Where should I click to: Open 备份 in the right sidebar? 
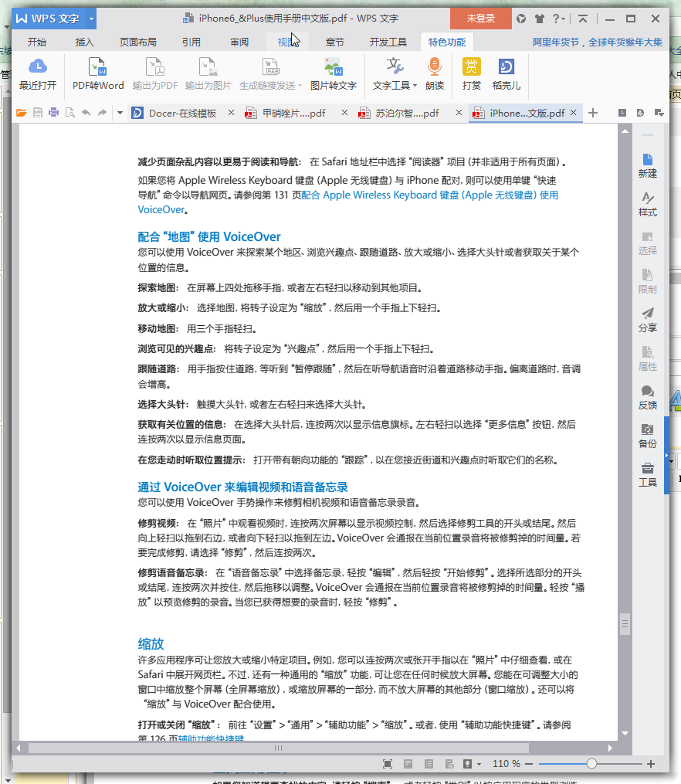647,436
